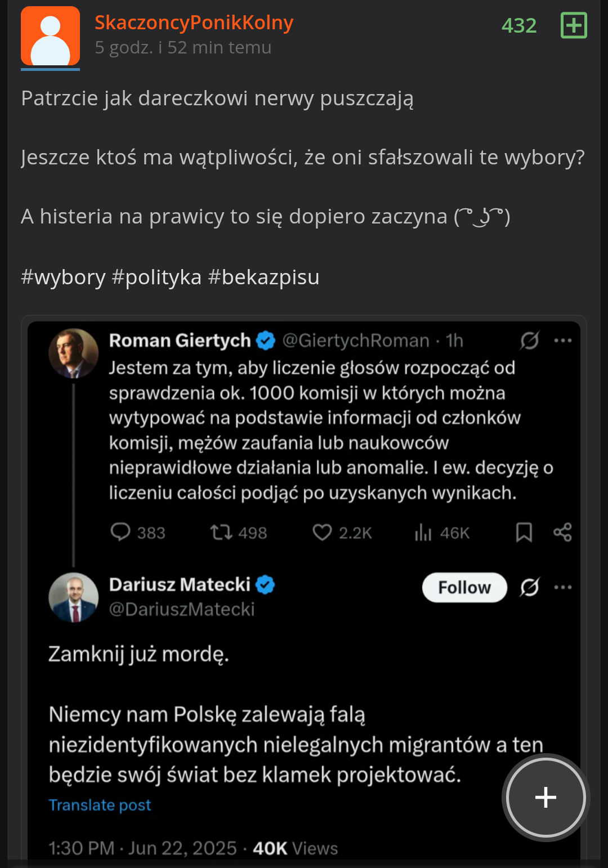
Task: Open the SkaczoncyPonikKolny user profile link
Action: coord(194,23)
